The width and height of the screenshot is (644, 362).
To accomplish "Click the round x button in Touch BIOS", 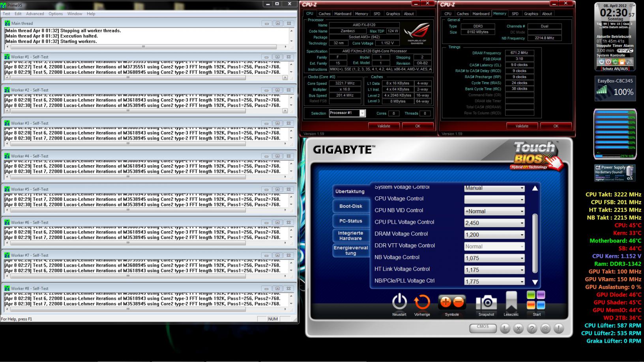I will click(x=519, y=328).
